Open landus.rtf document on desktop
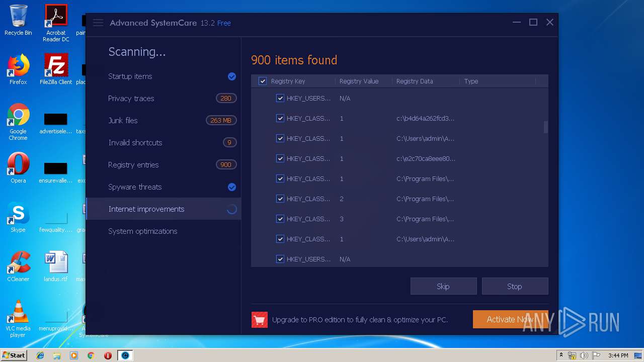This screenshot has height=362, width=644. [x=56, y=266]
